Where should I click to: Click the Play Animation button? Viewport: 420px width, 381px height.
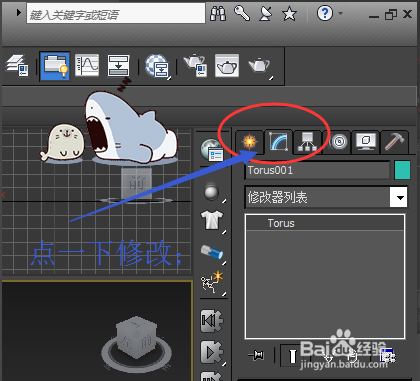pos(212,352)
